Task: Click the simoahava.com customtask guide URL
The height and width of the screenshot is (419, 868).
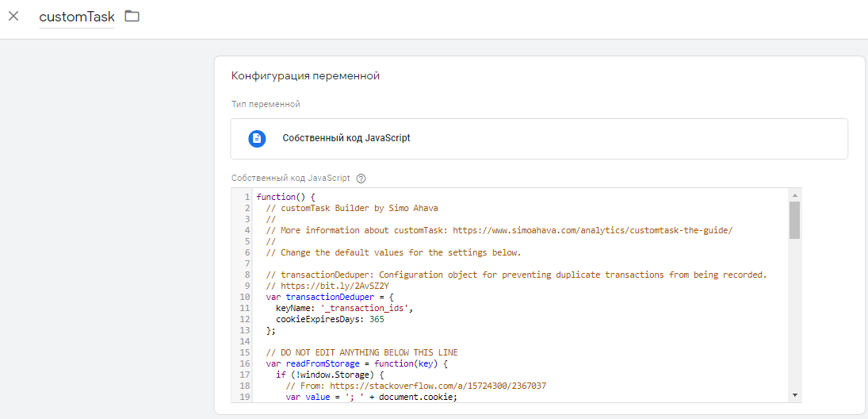Action: click(x=593, y=230)
